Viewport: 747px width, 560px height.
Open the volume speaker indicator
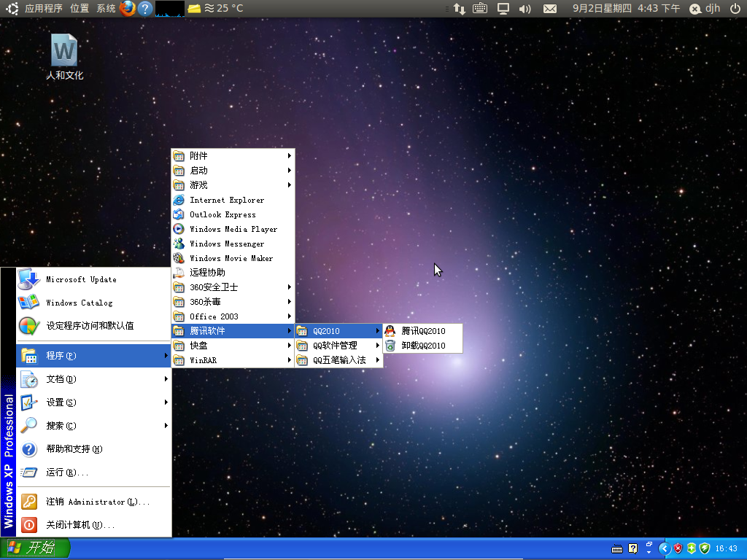click(x=525, y=9)
